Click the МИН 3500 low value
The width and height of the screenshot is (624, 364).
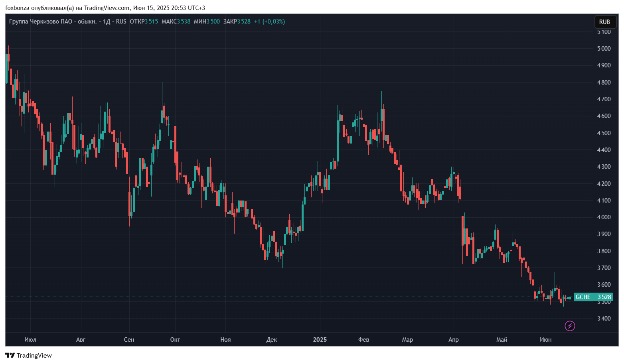(x=207, y=22)
